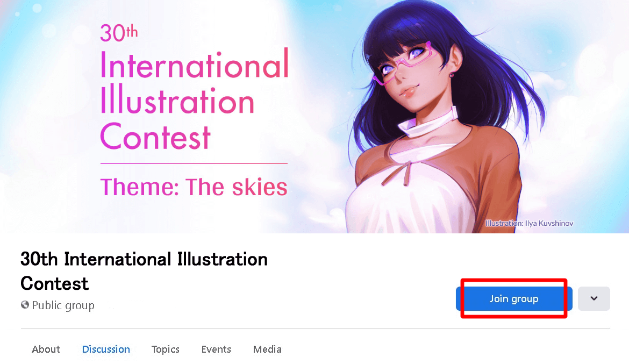Click the Illustration: Ilya Kuvshinov credit text
The image size is (629, 364).
pos(529,223)
